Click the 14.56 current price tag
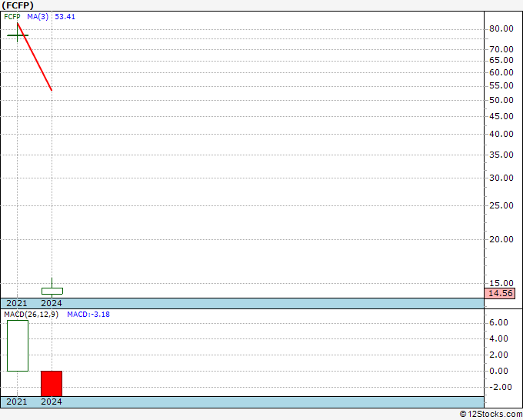523x420 pixels. coord(500,293)
